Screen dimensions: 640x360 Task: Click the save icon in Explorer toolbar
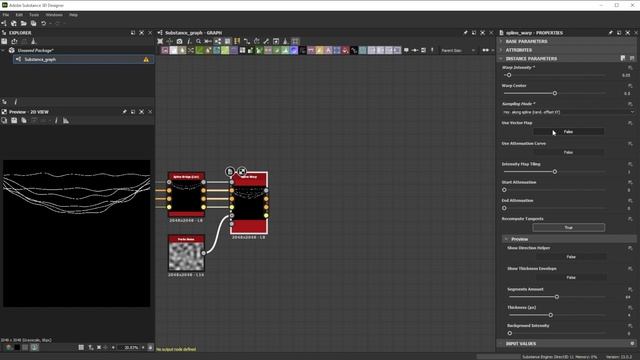(x=4, y=41)
